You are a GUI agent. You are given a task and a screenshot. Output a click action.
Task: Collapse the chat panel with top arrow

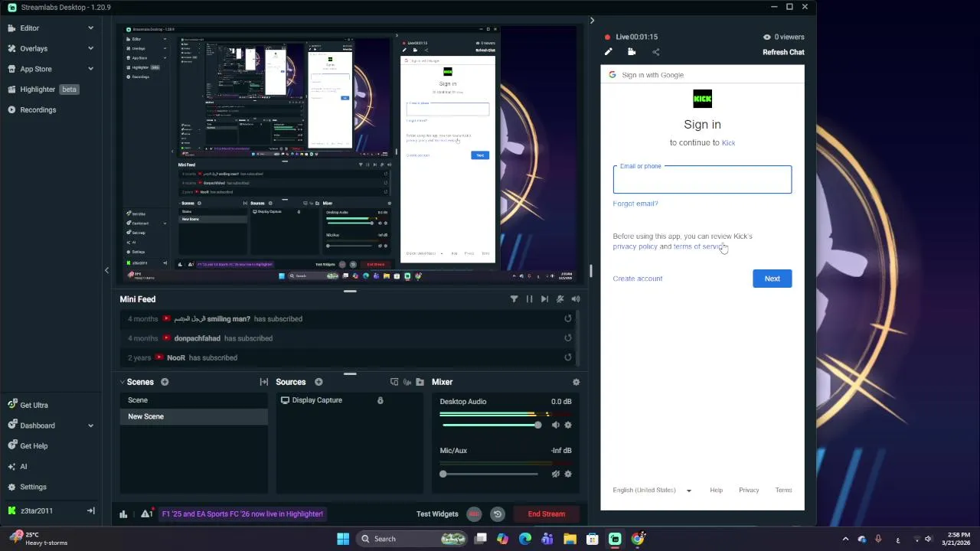(592, 21)
